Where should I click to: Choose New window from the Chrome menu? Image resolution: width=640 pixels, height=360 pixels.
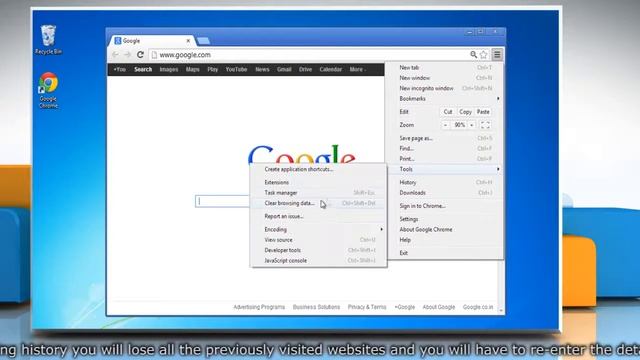[x=445, y=78]
